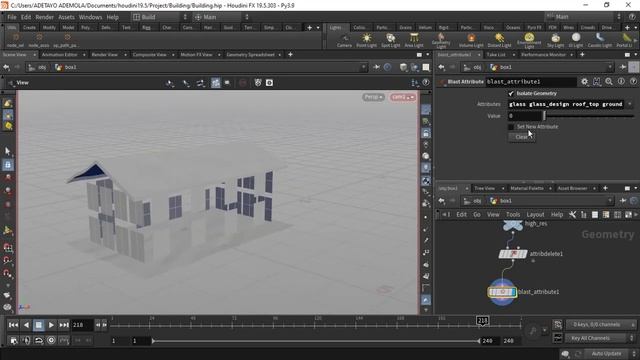640x360 pixels.
Task: Switch to the Tree View tab
Action: [484, 189]
